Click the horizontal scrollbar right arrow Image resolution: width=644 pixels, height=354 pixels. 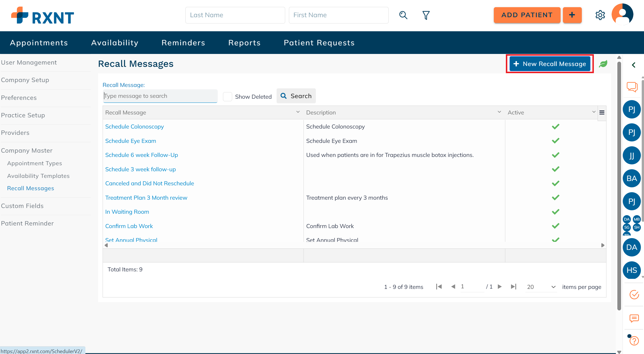tap(602, 245)
